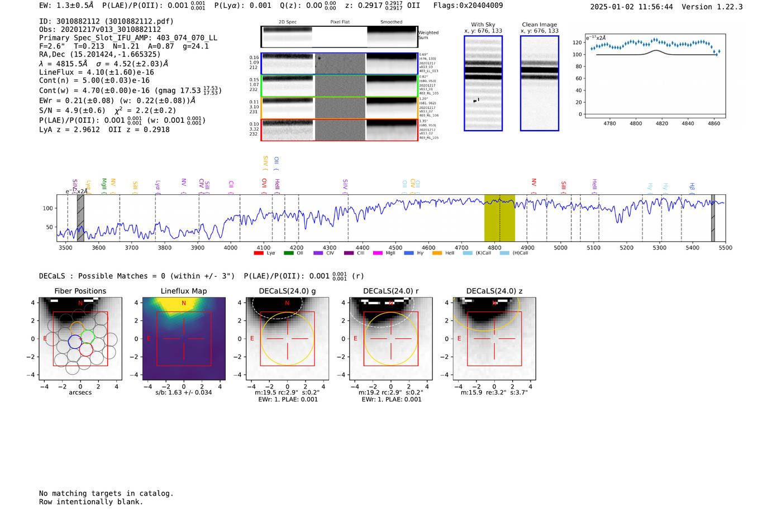The image size is (782, 532).
Task: Select the Clean Image cutout
Action: (x=540, y=83)
